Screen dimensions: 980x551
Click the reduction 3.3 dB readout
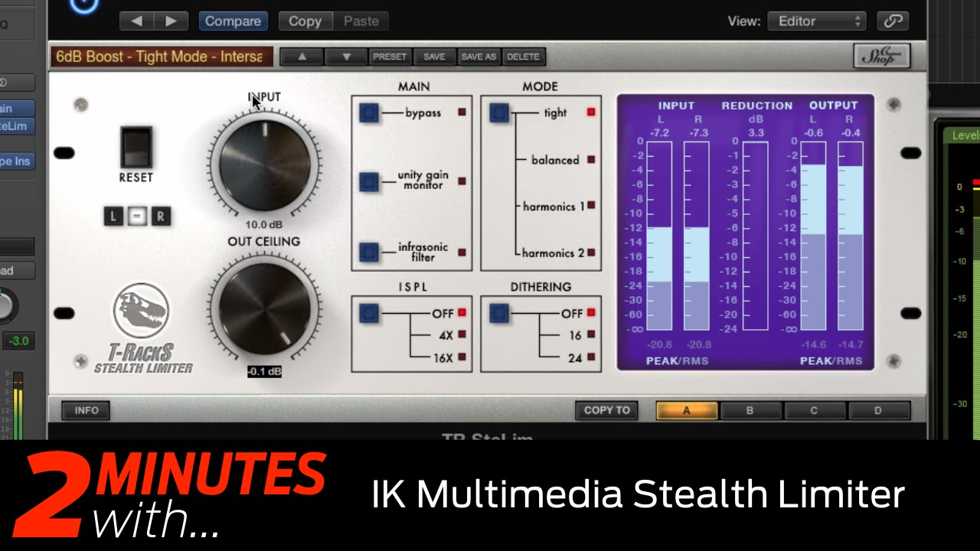click(756, 132)
